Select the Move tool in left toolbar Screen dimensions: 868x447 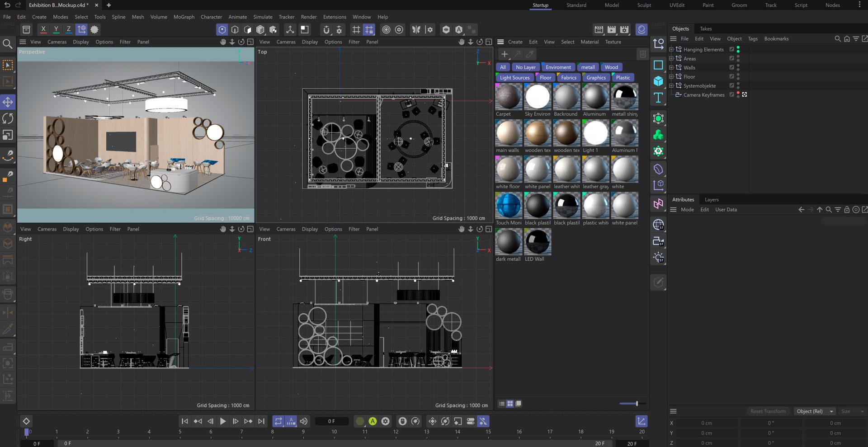(x=8, y=102)
